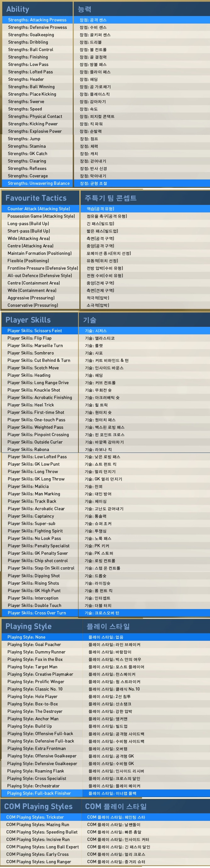Click 'Conservative (Pressuring)' tactic
Viewport: 210px width, 868px height.
pos(33,305)
